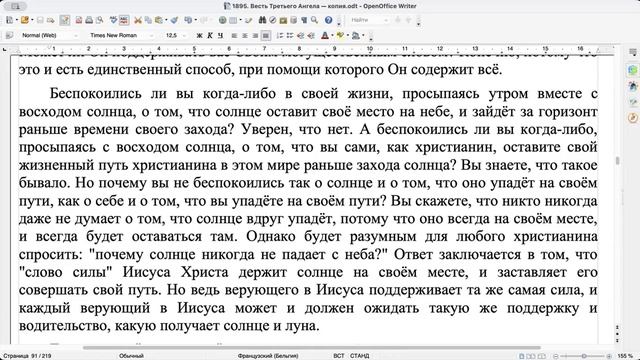Click the Insert Table icon
This screenshot has width=640, height=360.
pyautogui.click(x=233, y=20)
